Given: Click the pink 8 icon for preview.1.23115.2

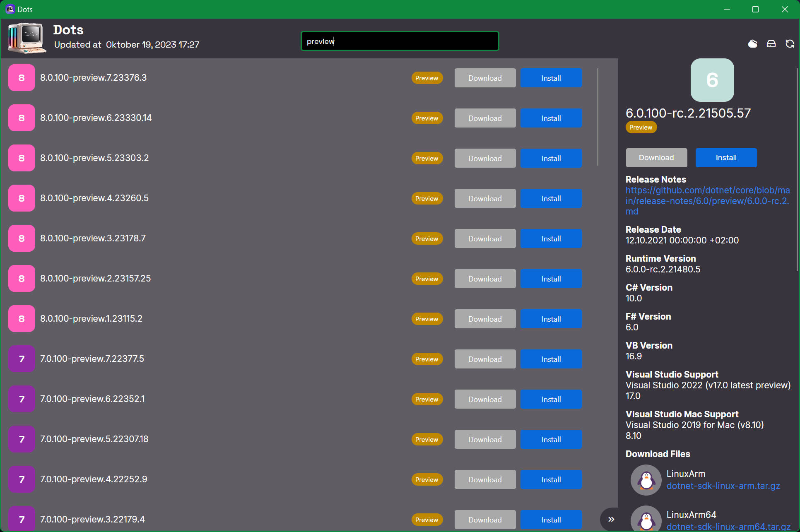Looking at the screenshot, I should point(22,319).
